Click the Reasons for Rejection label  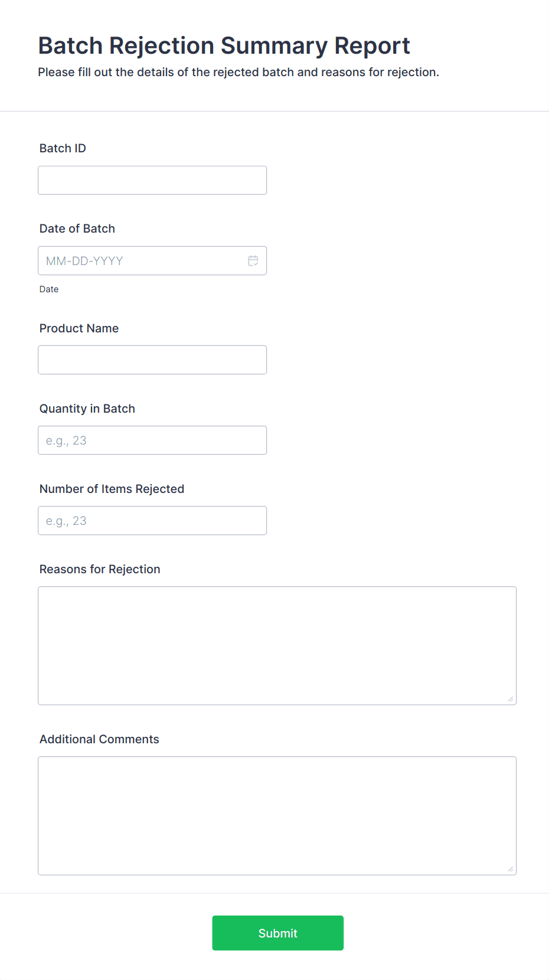pos(100,569)
